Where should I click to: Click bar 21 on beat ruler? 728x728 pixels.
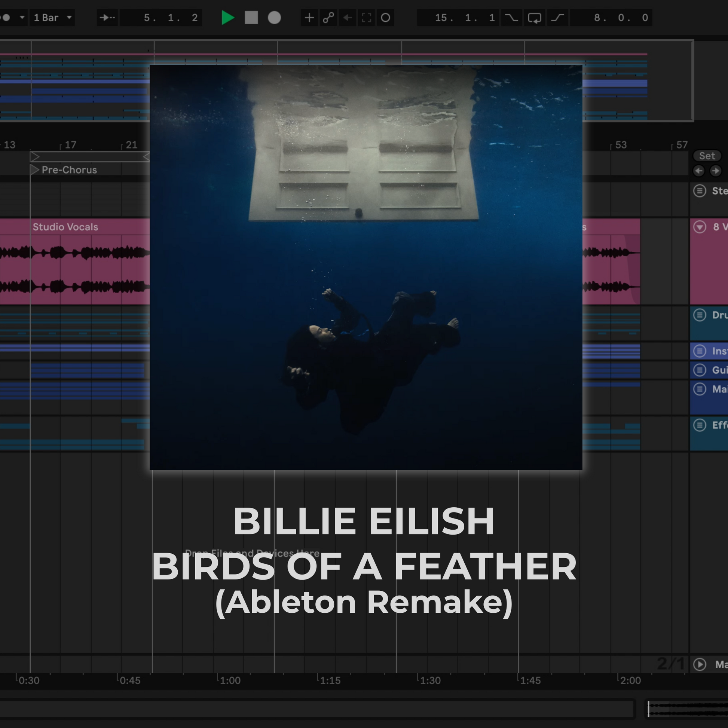(131, 145)
